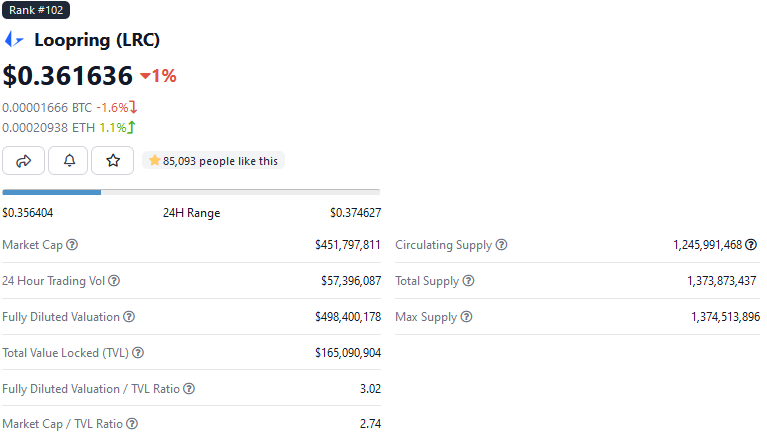The height and width of the screenshot is (439, 767).
Task: Click the 24H Range label
Action: point(191,213)
